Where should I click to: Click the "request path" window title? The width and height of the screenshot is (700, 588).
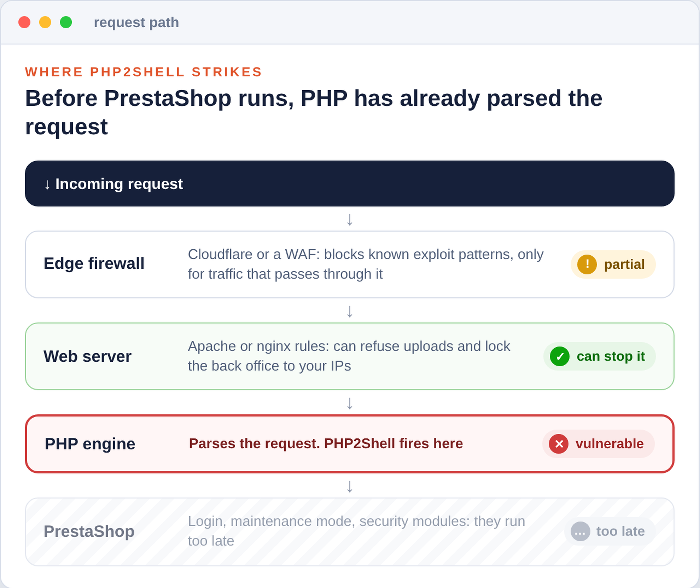tap(136, 22)
